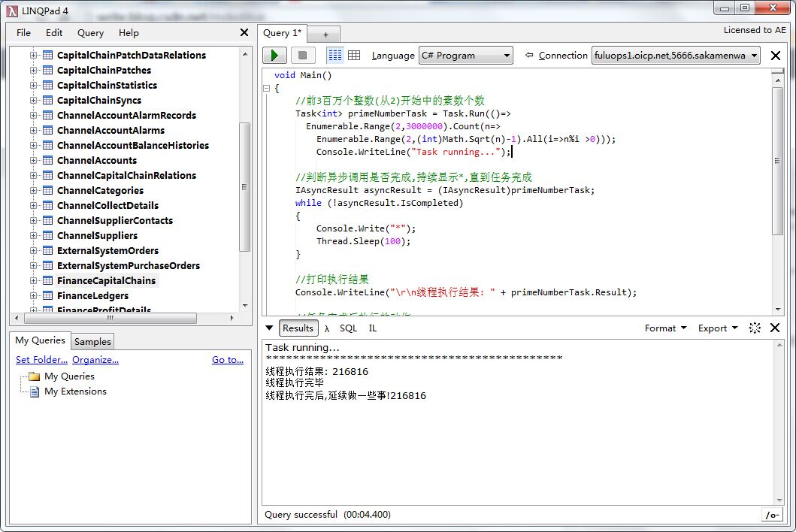Click the code editor scroll-down arrow

coord(778,309)
